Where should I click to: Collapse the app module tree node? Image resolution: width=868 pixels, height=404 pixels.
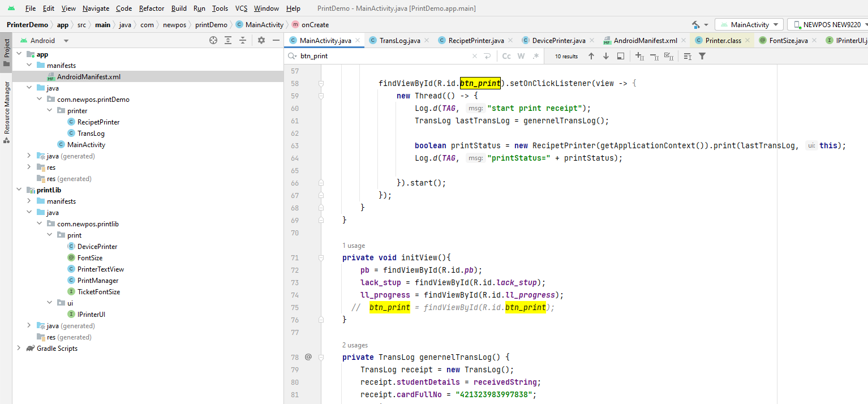[19, 54]
